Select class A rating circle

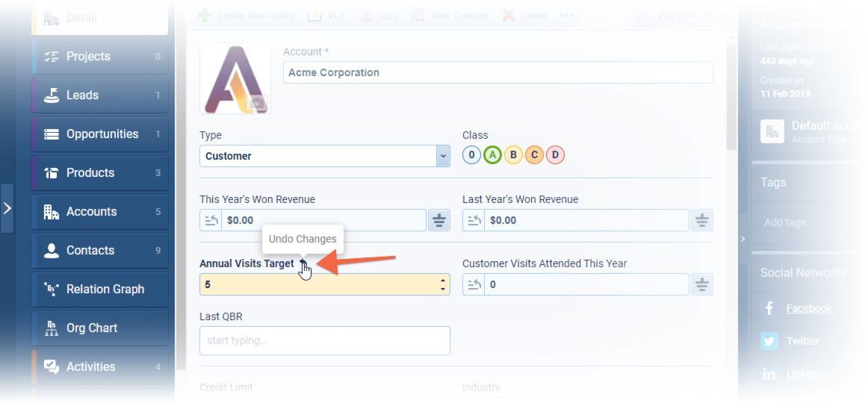492,155
